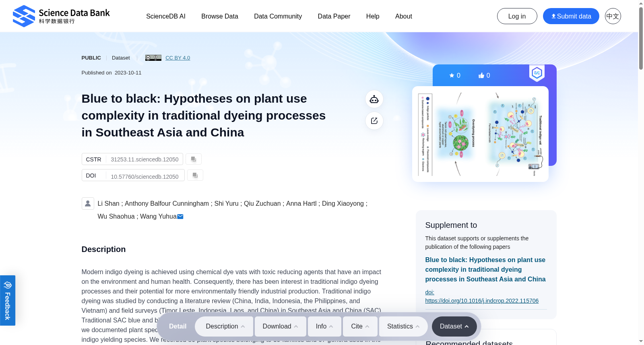Click the CSTR value 31253.11.sciencedb.12050
Viewport: 644px width, 345px height.
[x=144, y=159]
